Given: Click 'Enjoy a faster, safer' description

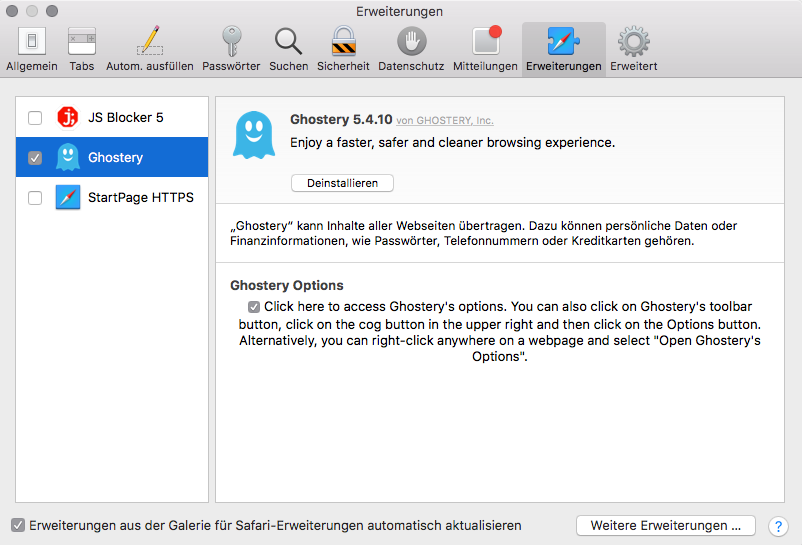Looking at the screenshot, I should pyautogui.click(x=452, y=143).
